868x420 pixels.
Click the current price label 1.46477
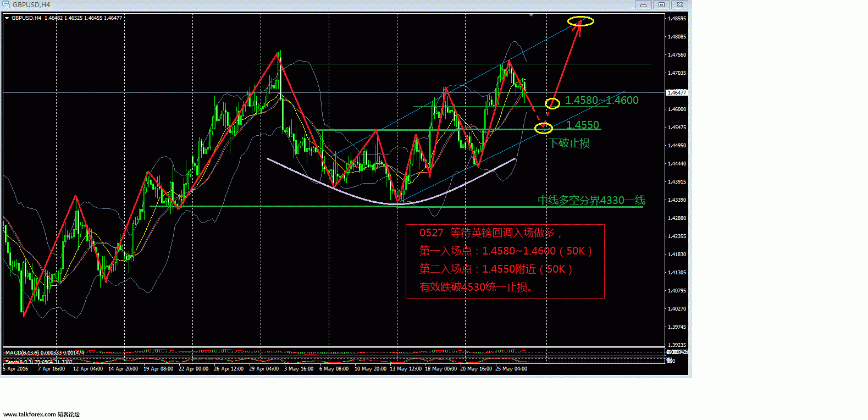pyautogui.click(x=676, y=93)
